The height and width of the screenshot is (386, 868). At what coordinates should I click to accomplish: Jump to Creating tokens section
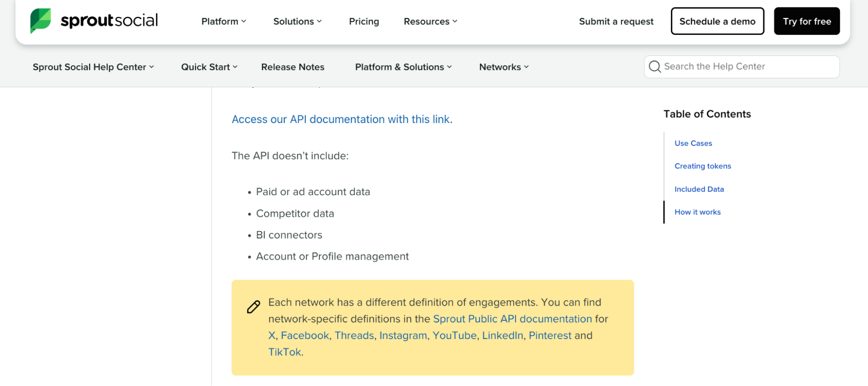tap(703, 166)
